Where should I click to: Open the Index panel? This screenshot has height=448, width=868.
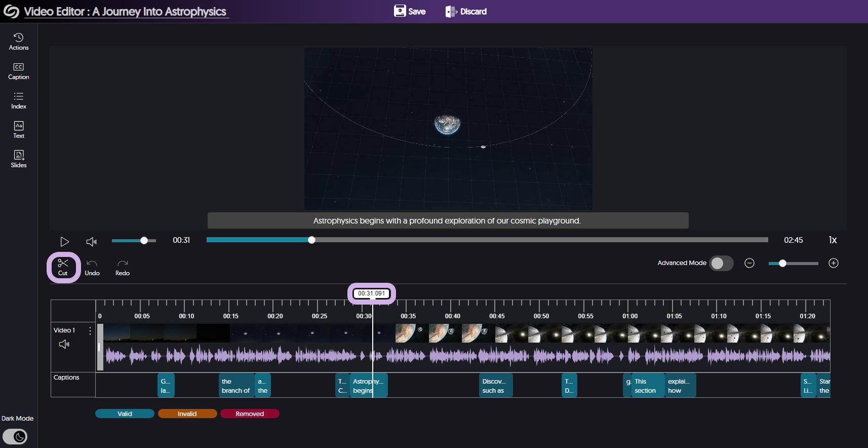pos(19,100)
